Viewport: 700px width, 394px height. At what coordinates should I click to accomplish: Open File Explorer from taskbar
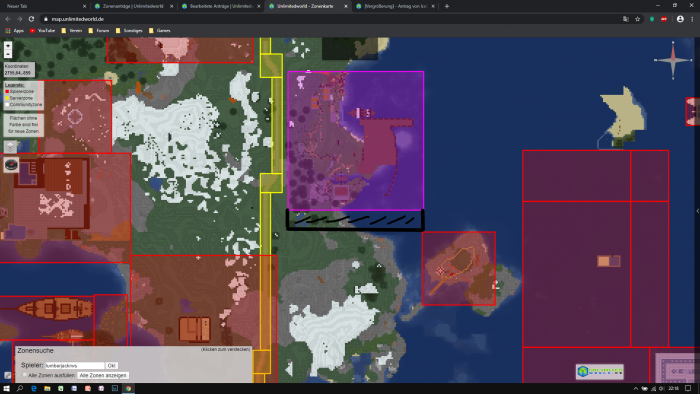(x=47, y=388)
